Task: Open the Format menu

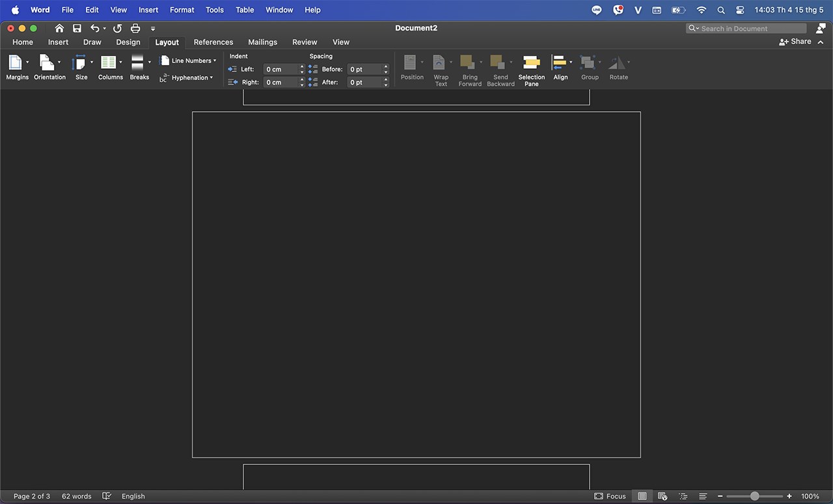Action: (x=182, y=10)
